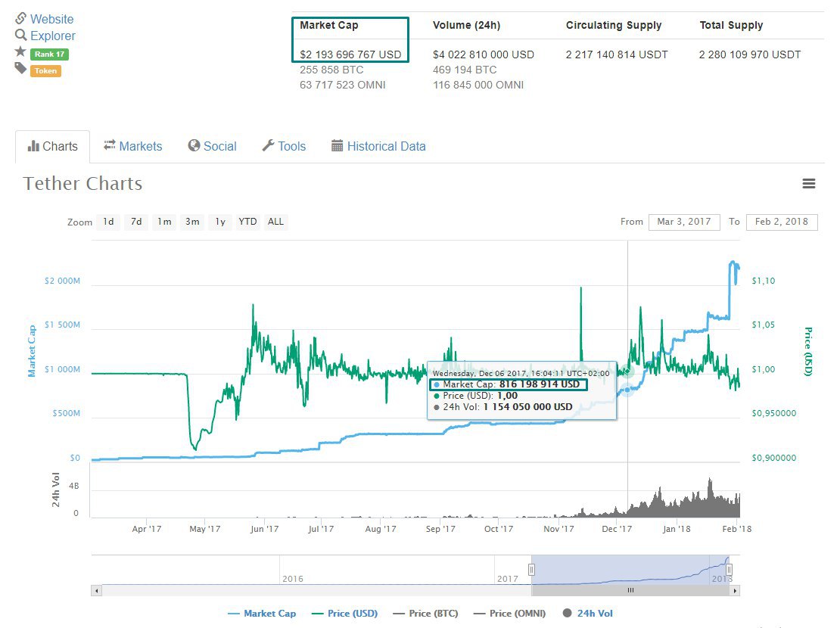The height and width of the screenshot is (628, 840).
Task: Set chart zoom to 3m
Action: (192, 222)
